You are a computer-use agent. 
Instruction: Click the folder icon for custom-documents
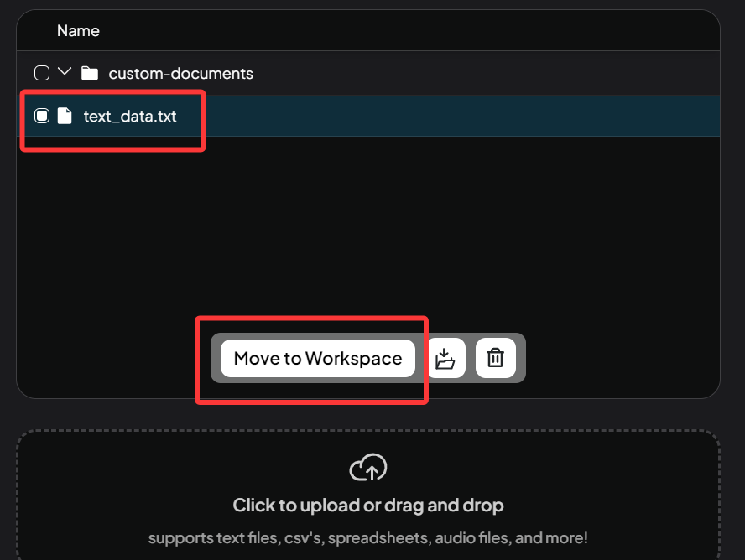(90, 73)
